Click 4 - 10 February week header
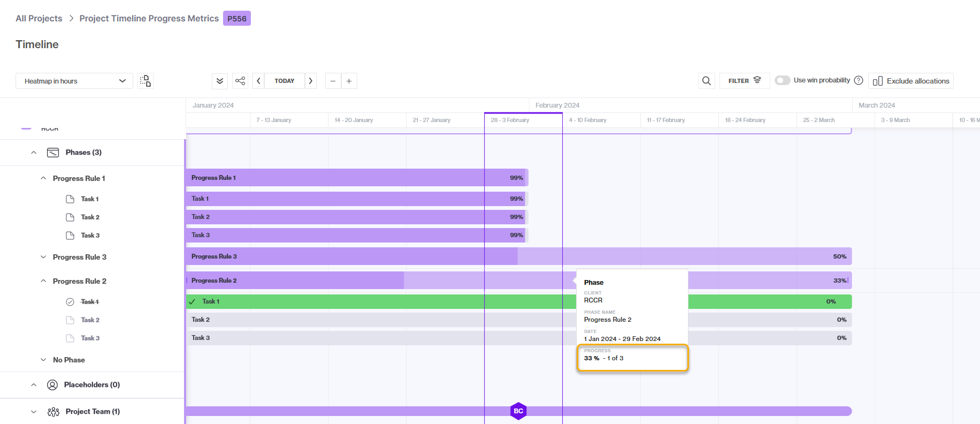The width and height of the screenshot is (980, 424). pos(588,120)
